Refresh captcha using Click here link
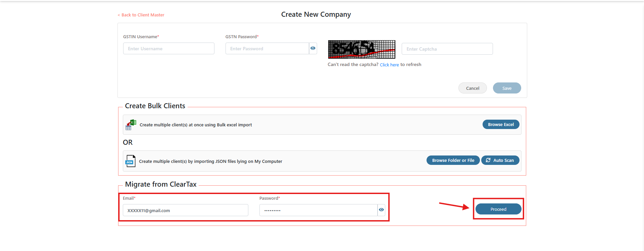This screenshot has height=251, width=644. click(x=389, y=65)
